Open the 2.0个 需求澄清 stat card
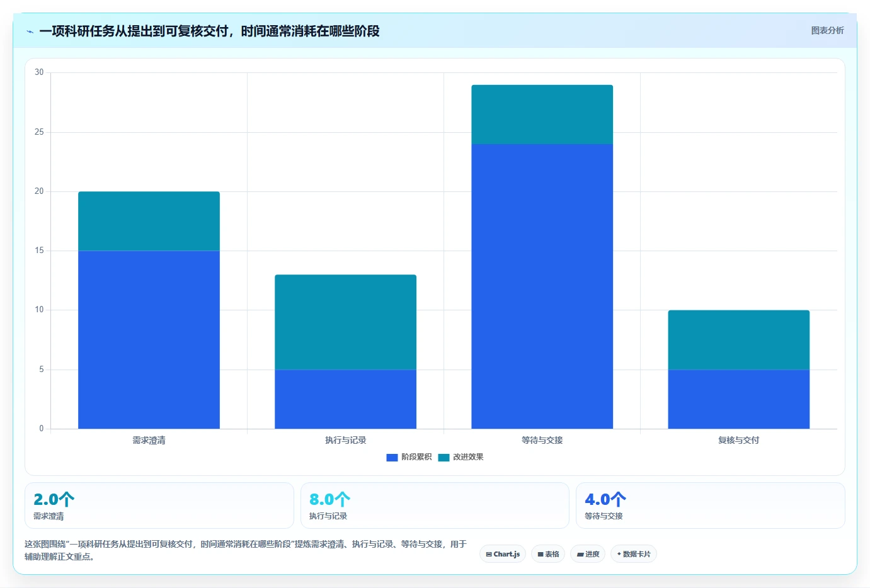This screenshot has width=870, height=588. point(159,506)
